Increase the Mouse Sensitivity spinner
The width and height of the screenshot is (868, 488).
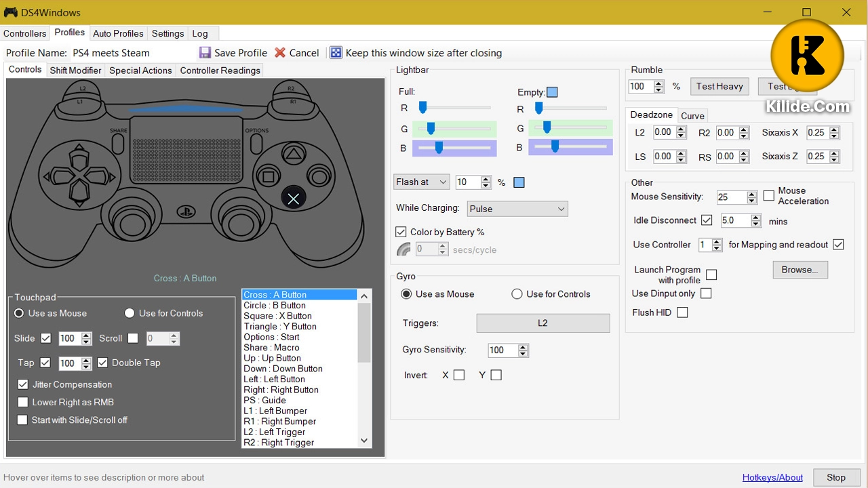pyautogui.click(x=751, y=194)
